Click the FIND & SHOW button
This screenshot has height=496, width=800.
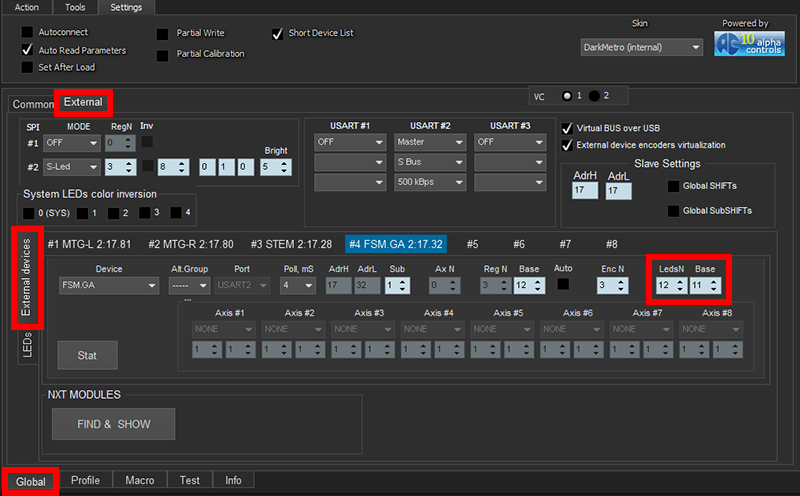click(x=114, y=424)
